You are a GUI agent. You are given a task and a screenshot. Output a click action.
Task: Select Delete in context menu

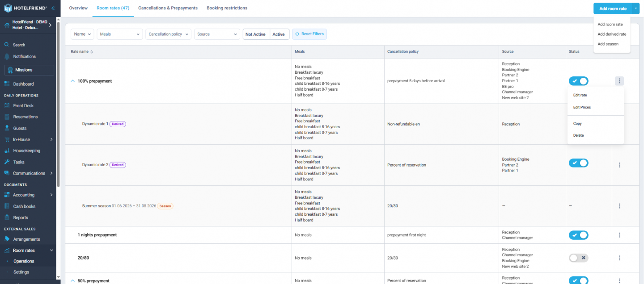[578, 135]
